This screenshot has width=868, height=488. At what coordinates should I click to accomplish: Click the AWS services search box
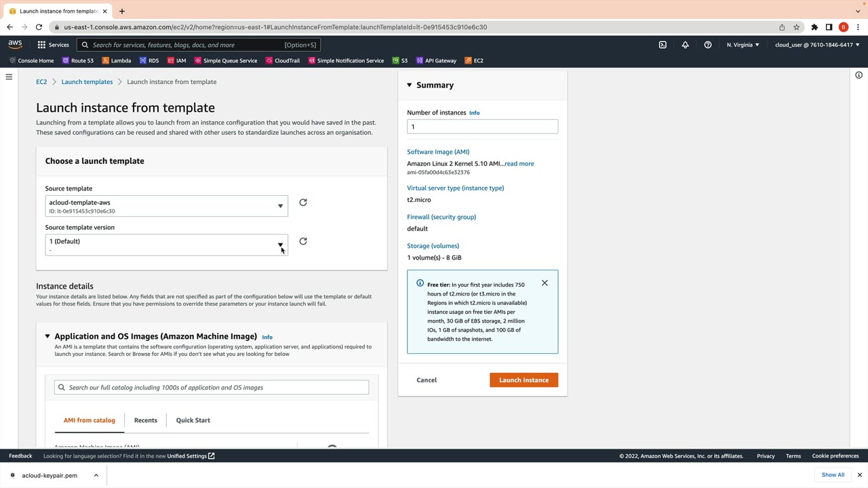199,45
